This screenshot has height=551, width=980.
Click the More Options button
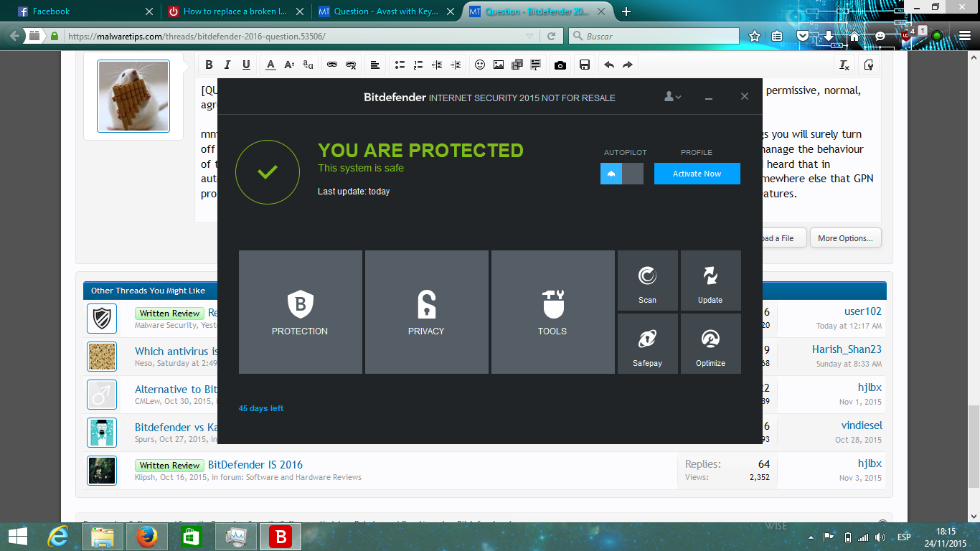(846, 238)
